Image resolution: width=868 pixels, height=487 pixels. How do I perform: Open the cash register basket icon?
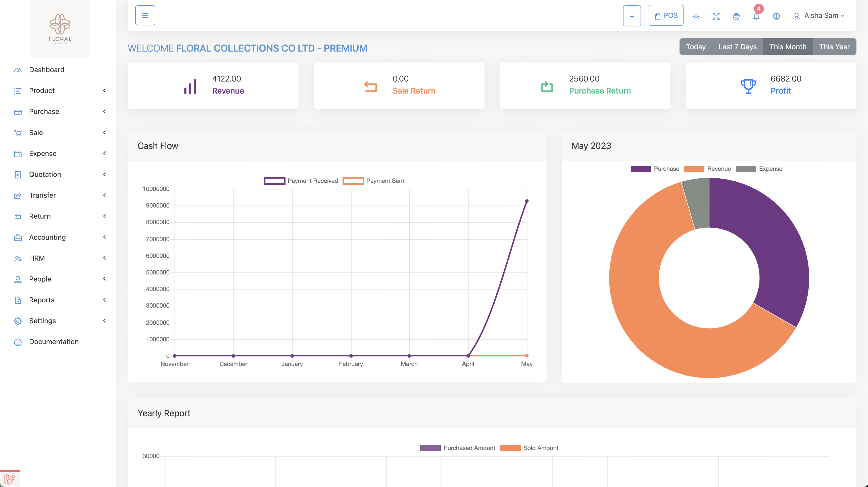click(x=736, y=16)
